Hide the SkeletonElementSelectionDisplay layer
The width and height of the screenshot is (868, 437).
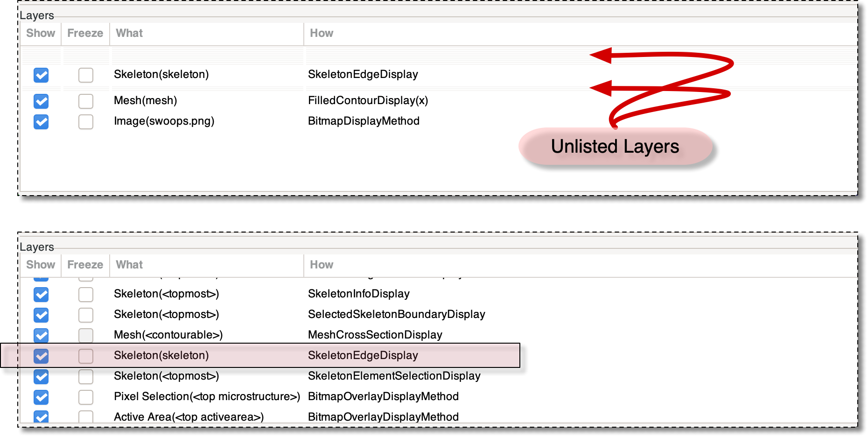coord(41,376)
